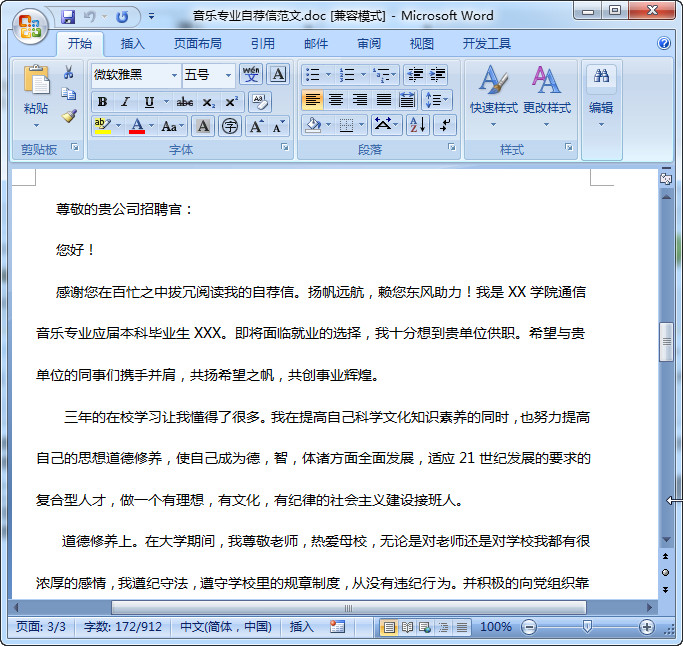683x646 pixels.
Task: Align text left
Action: coord(312,100)
